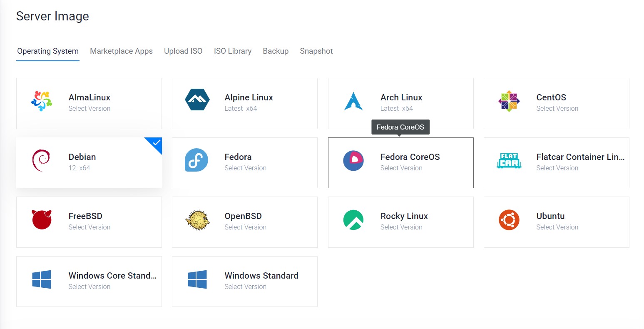
Task: Select the Operating System tab
Action: pyautogui.click(x=48, y=51)
